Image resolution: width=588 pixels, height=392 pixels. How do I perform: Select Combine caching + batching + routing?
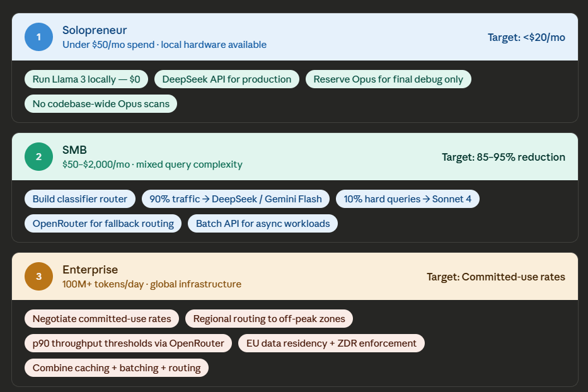pyautogui.click(x=117, y=367)
